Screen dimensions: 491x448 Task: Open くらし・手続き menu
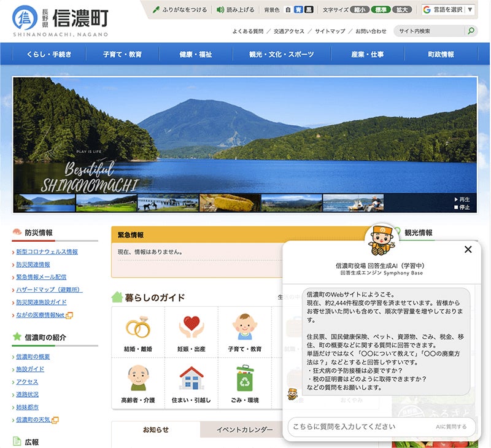coord(49,54)
